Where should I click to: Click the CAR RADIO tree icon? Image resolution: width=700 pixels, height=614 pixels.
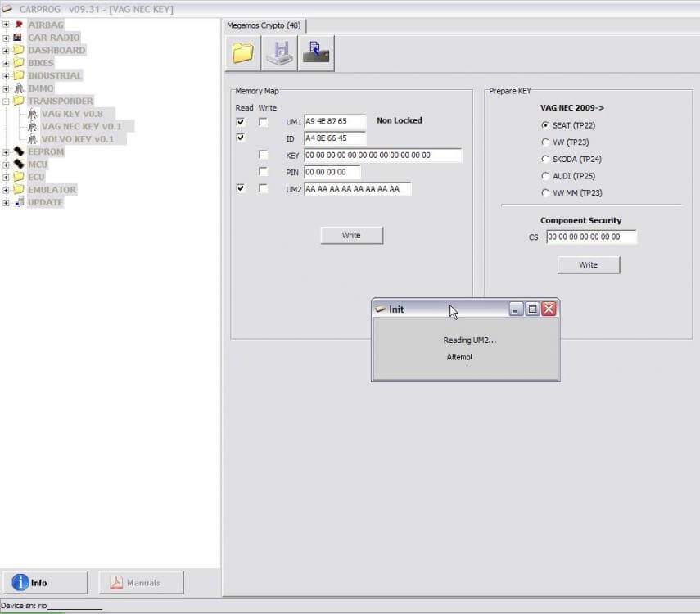[18, 38]
